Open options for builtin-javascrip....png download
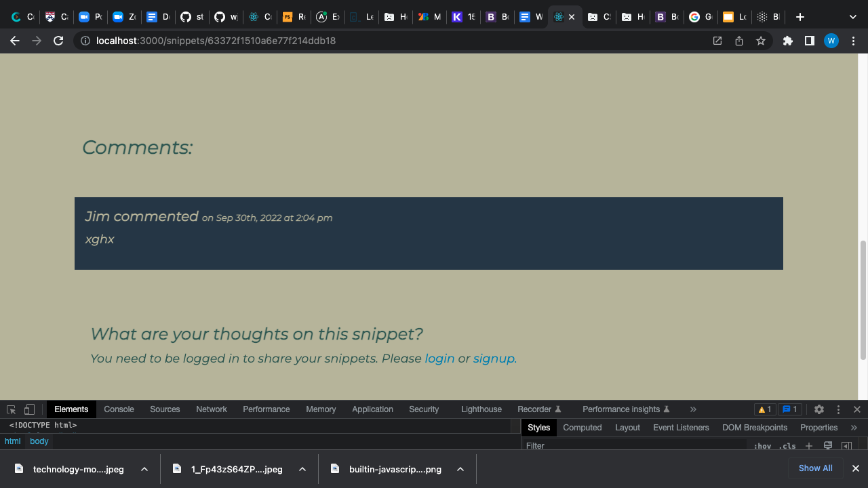 pyautogui.click(x=460, y=469)
